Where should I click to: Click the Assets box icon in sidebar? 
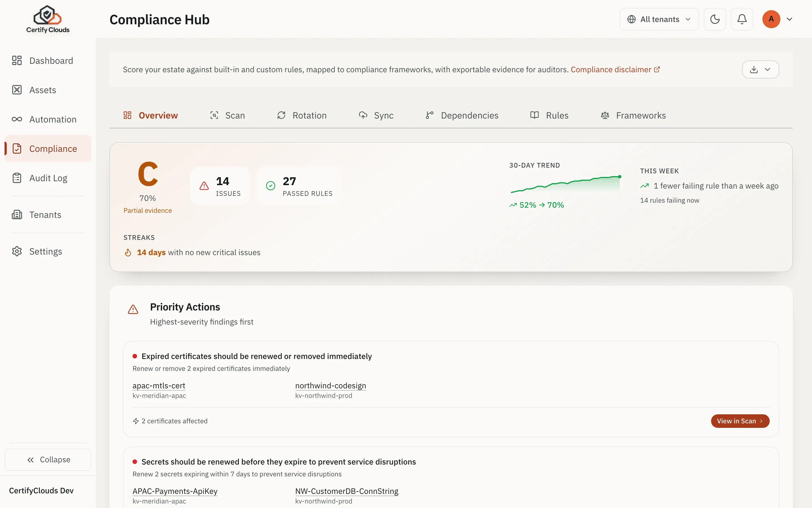17,90
